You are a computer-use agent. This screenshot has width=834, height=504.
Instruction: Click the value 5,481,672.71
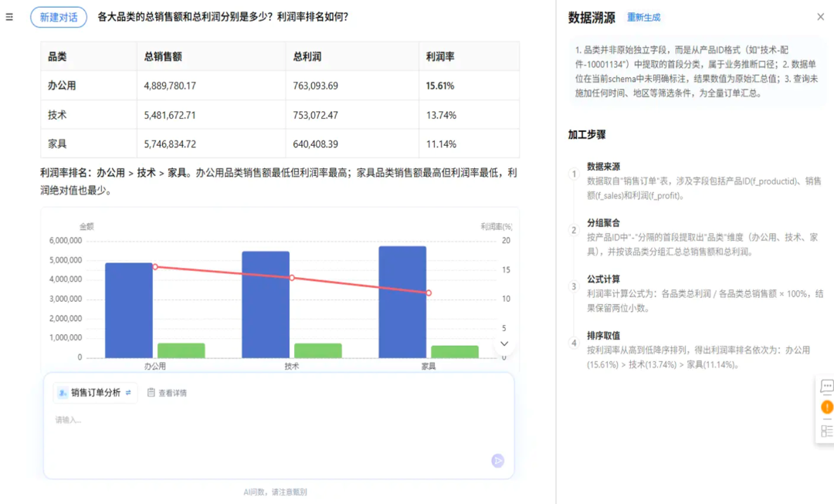(x=170, y=115)
